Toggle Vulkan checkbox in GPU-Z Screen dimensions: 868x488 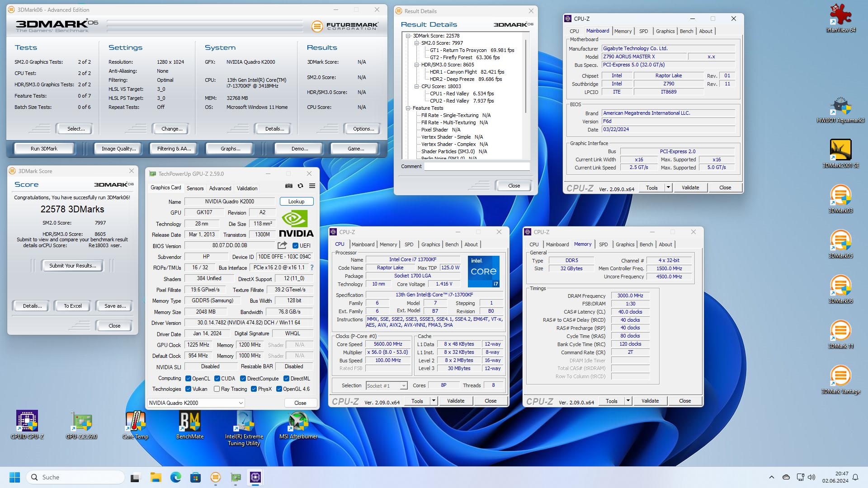point(189,389)
